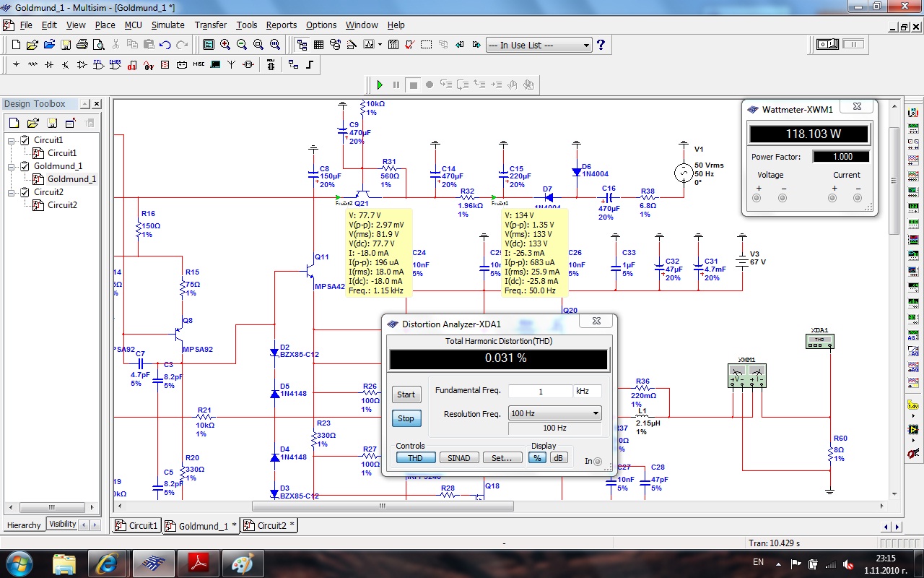Place a diode component

pyautogui.click(x=49, y=64)
